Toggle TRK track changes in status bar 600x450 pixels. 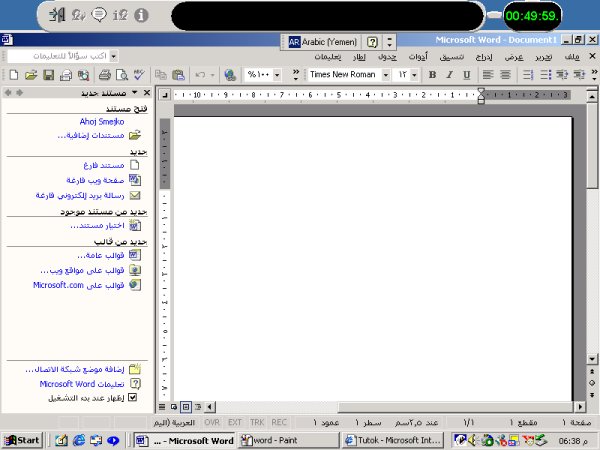click(257, 422)
